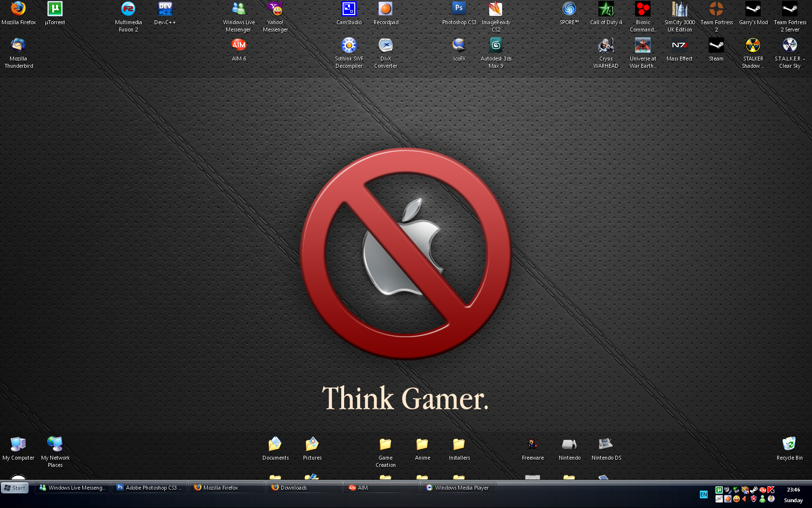Launch the AIM 6 desktop shortcut
Image resolution: width=812 pixels, height=508 pixels.
click(x=239, y=49)
